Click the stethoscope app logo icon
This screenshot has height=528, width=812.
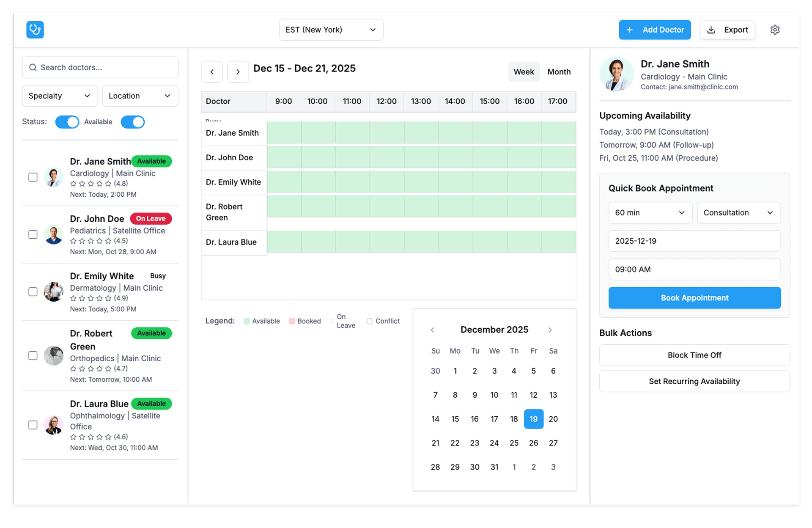[35, 30]
